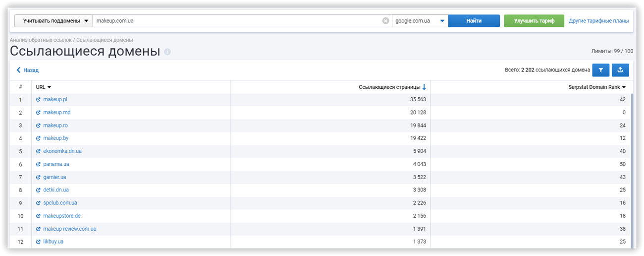644x256 pixels.
Task: Open Другие тарифные планы link
Action: click(598, 21)
